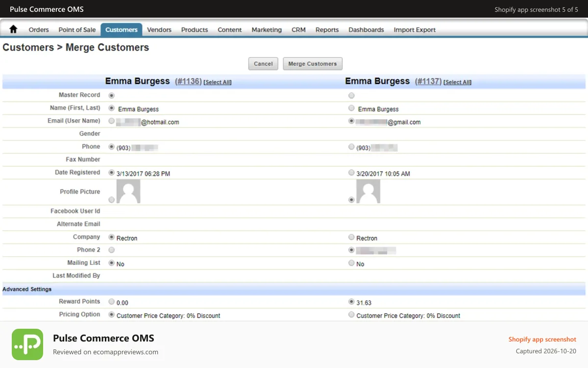
Task: Select the right (903) phone radio
Action: pyautogui.click(x=351, y=147)
